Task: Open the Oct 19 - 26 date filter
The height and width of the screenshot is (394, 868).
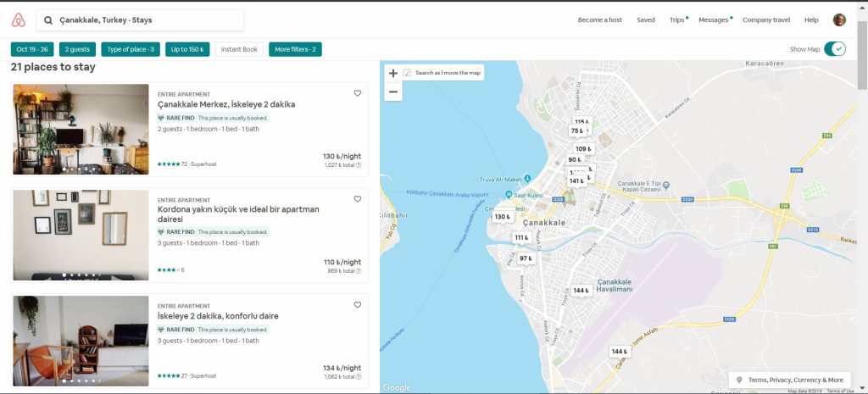Action: [x=33, y=49]
